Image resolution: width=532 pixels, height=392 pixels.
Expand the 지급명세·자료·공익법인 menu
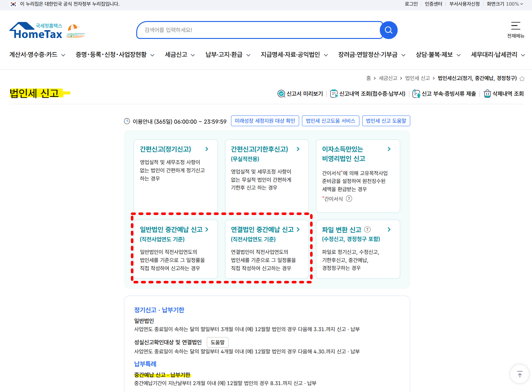click(x=294, y=55)
